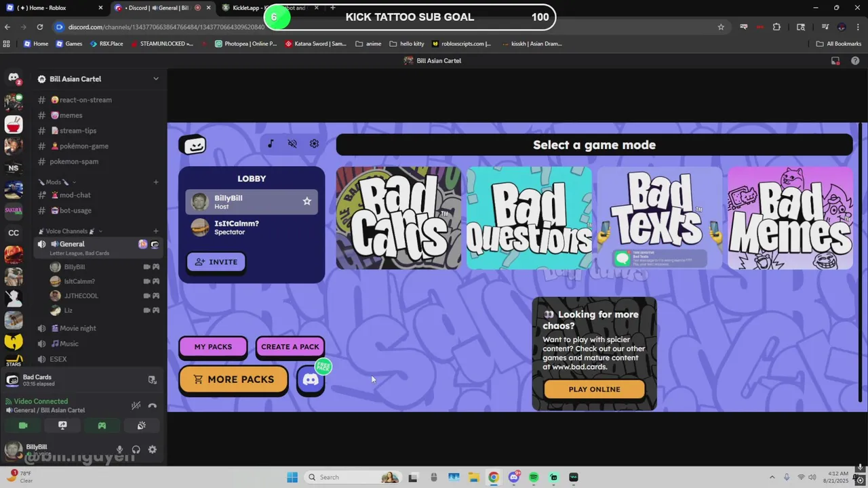
Task: Deafen with the headphones icon
Action: [136, 449]
